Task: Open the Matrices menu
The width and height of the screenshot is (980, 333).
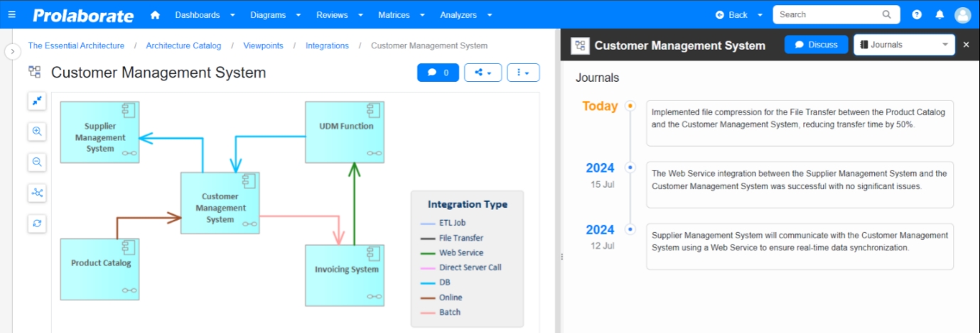Action: pyautogui.click(x=400, y=15)
